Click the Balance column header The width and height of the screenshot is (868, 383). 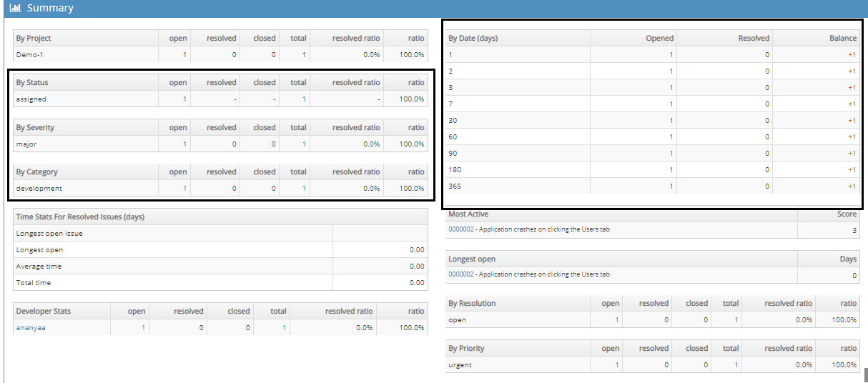[x=843, y=38]
